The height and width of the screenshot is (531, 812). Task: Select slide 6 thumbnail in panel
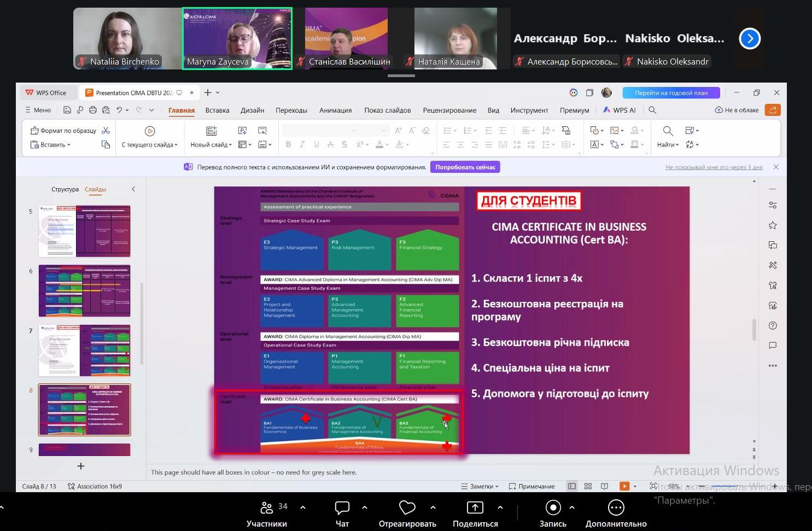[84, 291]
